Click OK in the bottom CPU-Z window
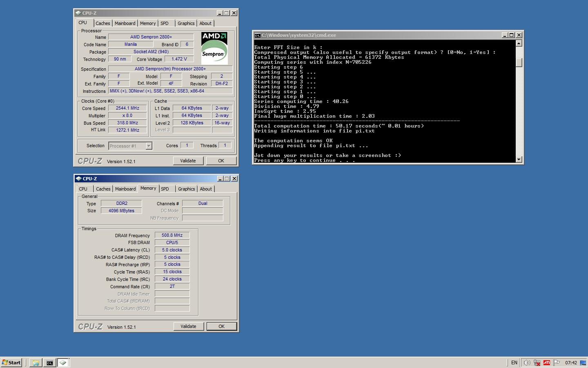Viewport: 588px width, 368px height. coord(221,326)
